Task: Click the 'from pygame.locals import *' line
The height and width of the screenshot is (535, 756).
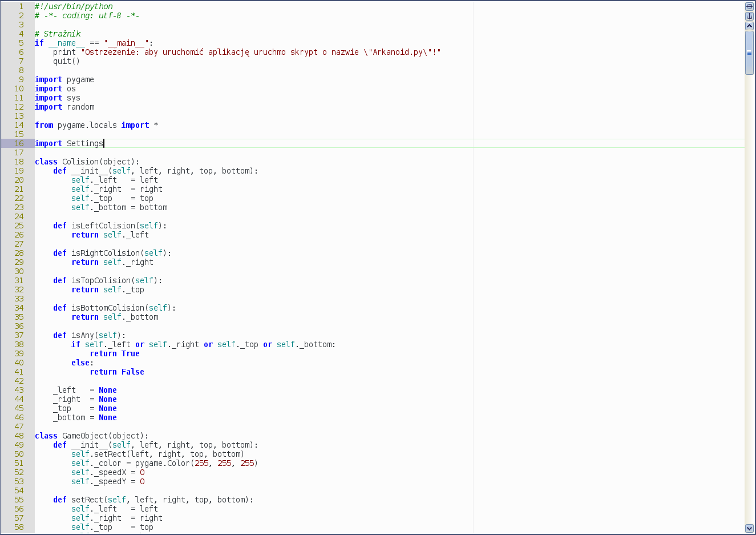Action: coord(96,125)
